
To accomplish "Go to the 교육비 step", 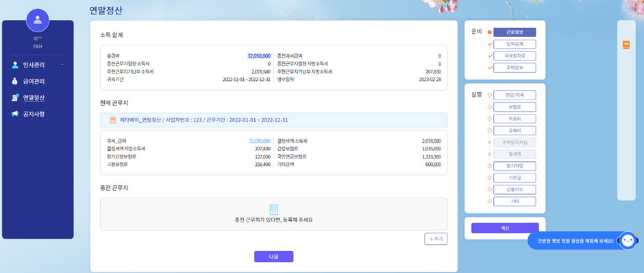I will point(515,131).
